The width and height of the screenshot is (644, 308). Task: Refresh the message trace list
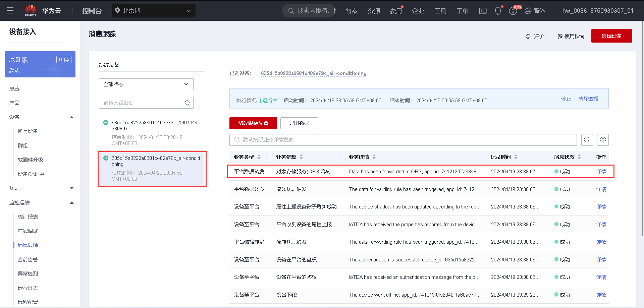coord(587,140)
